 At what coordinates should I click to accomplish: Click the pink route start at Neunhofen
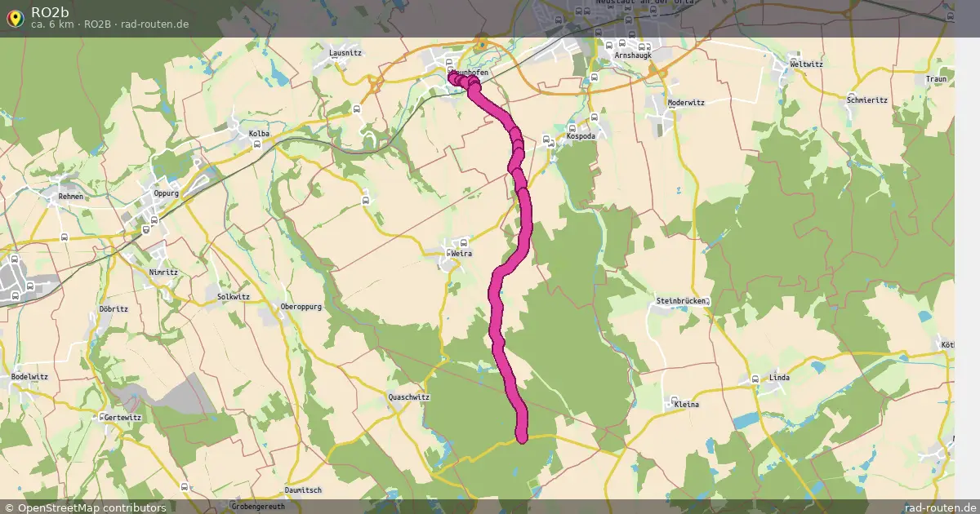point(455,78)
